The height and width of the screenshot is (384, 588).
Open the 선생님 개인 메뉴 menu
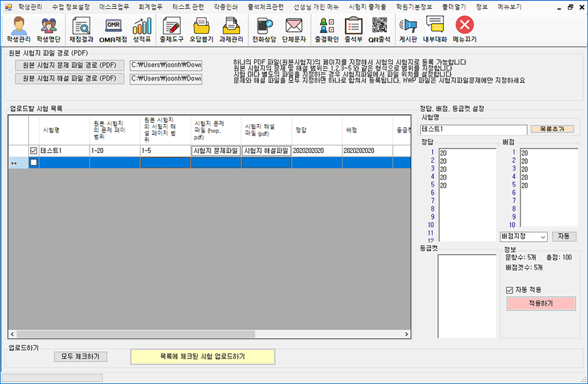click(315, 7)
